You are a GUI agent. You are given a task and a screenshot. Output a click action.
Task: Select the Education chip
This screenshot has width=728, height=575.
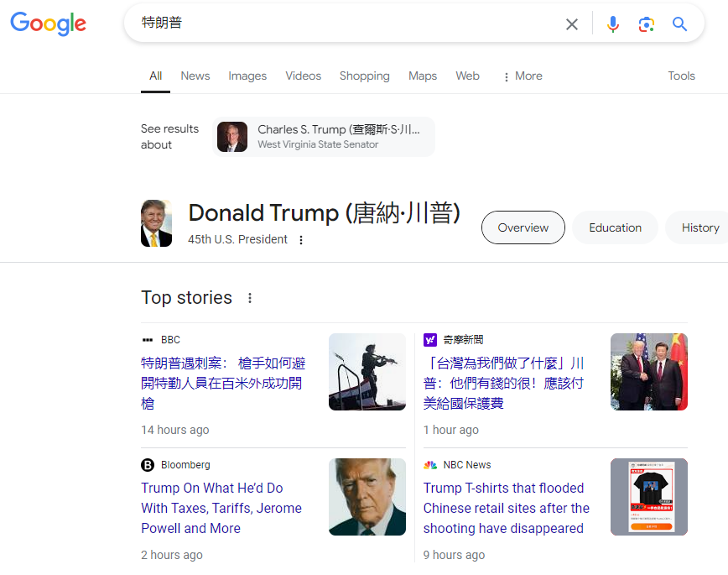pyautogui.click(x=615, y=227)
